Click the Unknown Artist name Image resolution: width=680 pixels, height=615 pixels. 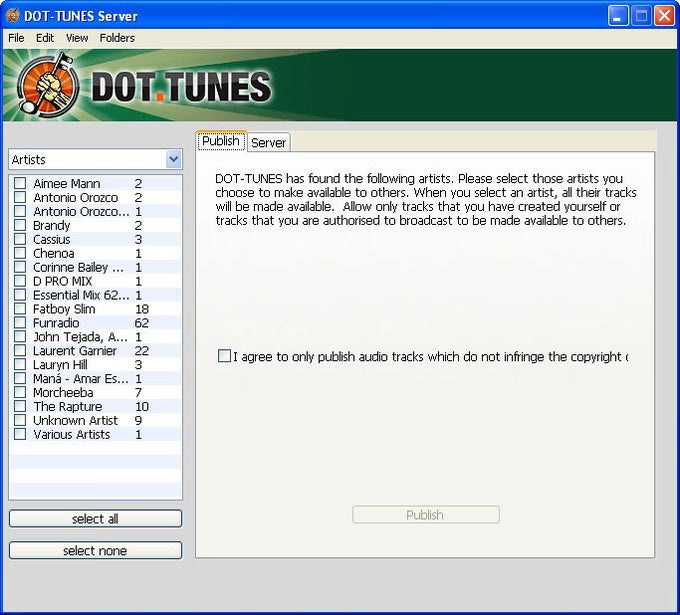[x=75, y=420]
